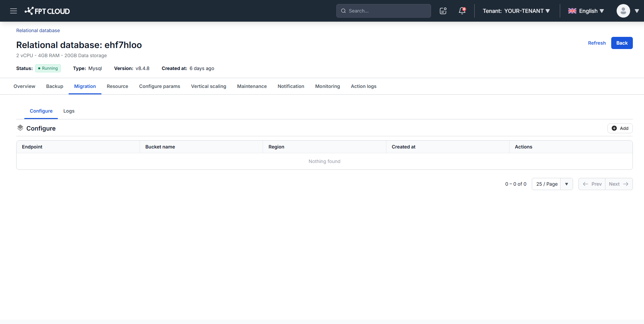Expand the 25 / Page size dropdown
This screenshot has height=324, width=644.
[x=552, y=184]
